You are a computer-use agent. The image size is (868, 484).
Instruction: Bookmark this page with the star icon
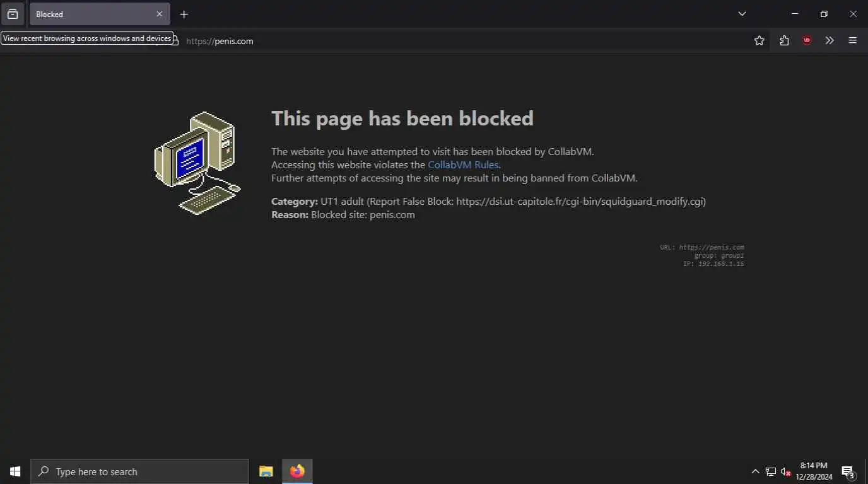(759, 40)
